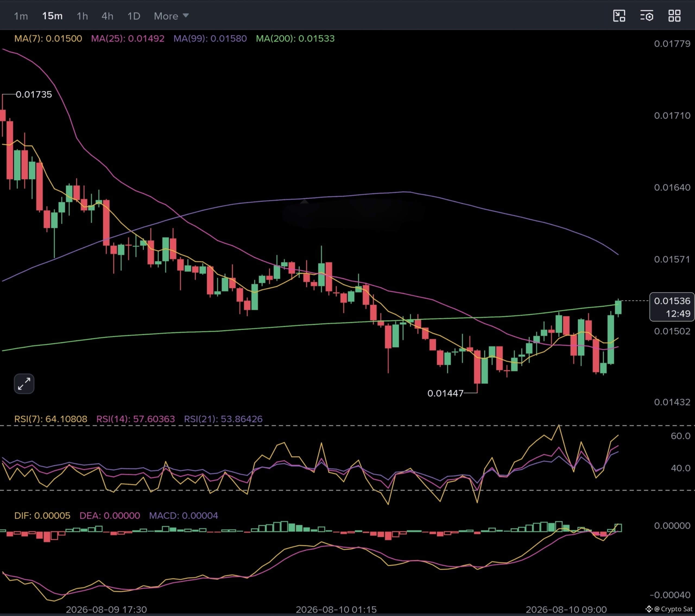Click the 0.01779 price axis label
695x616 pixels.
point(672,43)
